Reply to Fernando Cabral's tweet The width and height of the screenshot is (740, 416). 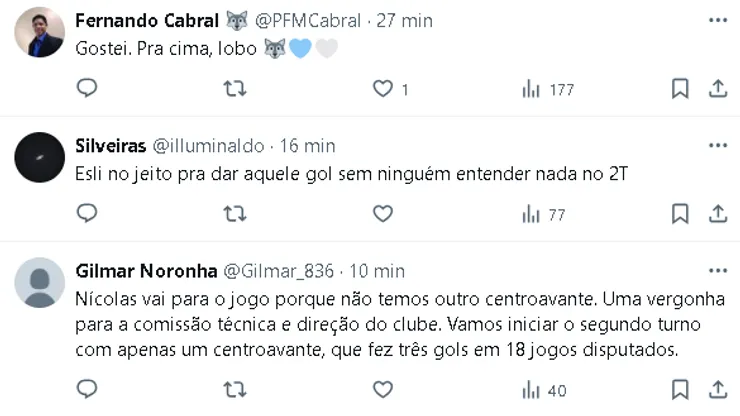(x=87, y=89)
